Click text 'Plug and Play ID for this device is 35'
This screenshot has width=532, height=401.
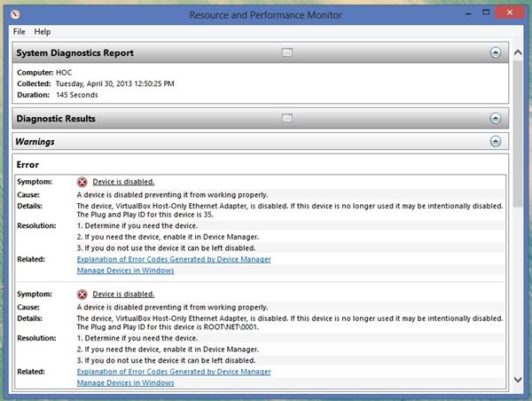(x=151, y=215)
